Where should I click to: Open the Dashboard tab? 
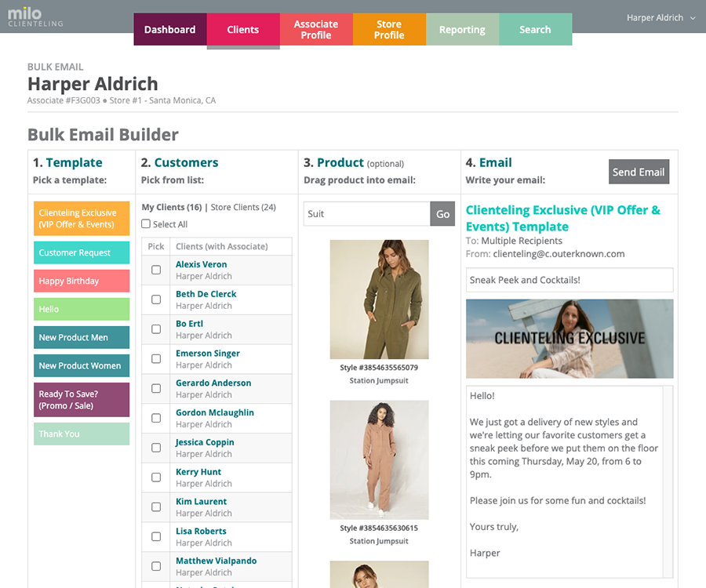pyautogui.click(x=170, y=29)
